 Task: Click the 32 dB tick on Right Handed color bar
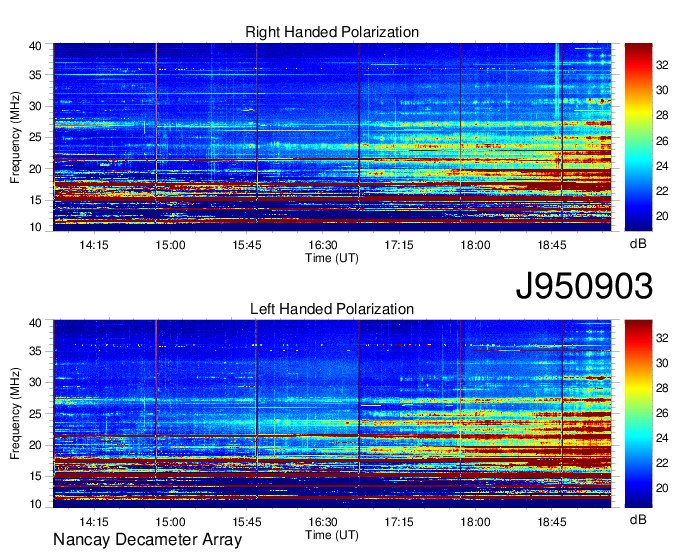tap(662, 65)
